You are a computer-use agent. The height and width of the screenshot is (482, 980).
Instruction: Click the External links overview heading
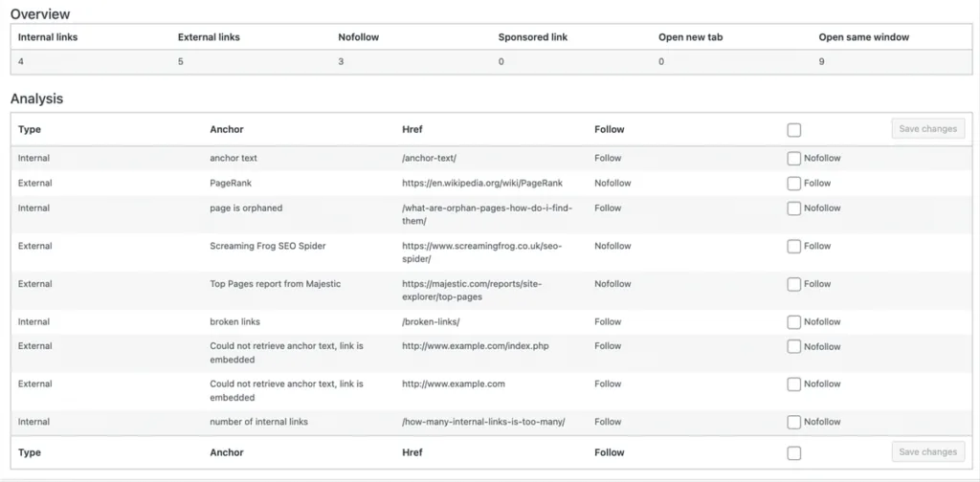tap(209, 37)
